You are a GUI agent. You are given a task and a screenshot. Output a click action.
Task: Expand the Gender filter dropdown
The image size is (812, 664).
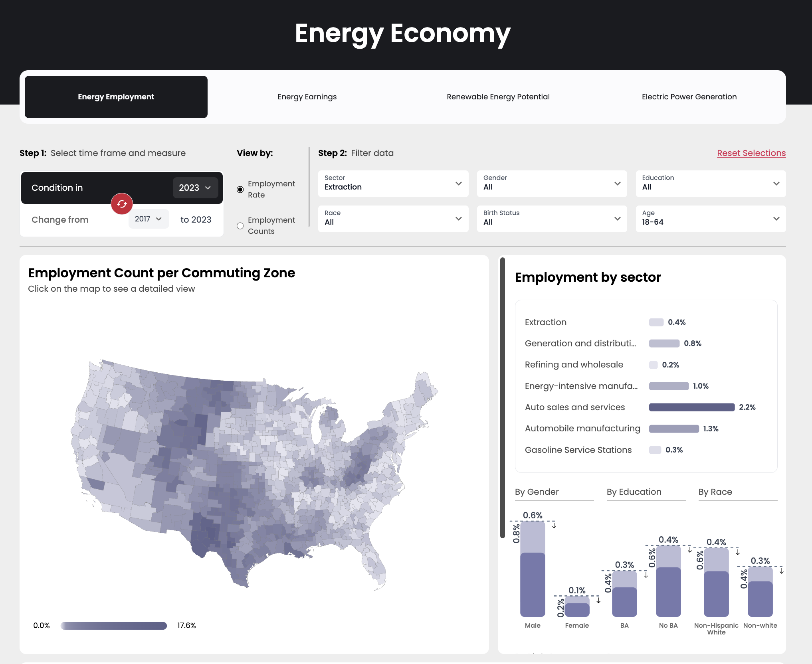coord(552,184)
